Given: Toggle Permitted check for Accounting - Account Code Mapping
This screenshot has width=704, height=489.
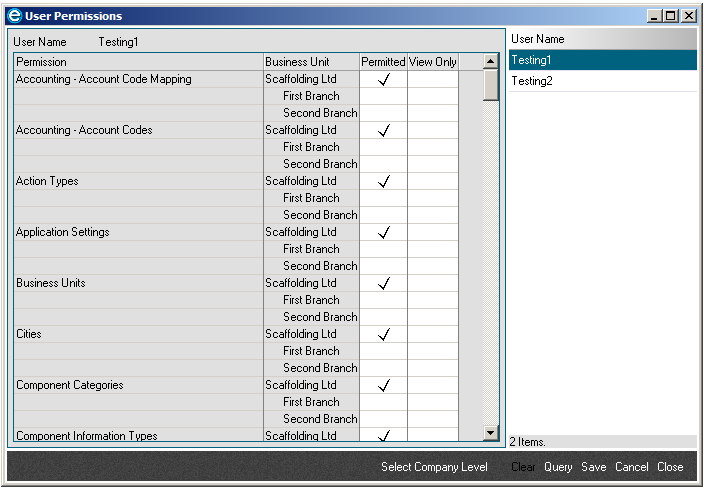Looking at the screenshot, I should 383,80.
